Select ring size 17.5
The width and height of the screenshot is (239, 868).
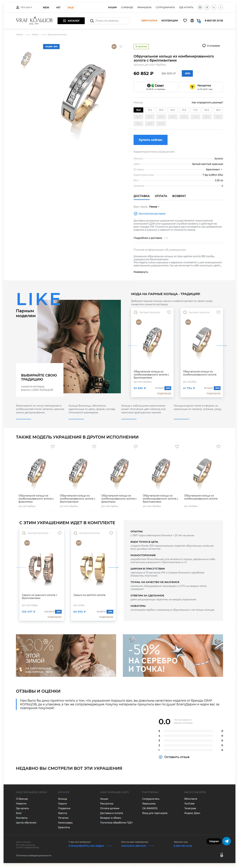(x=195, y=110)
